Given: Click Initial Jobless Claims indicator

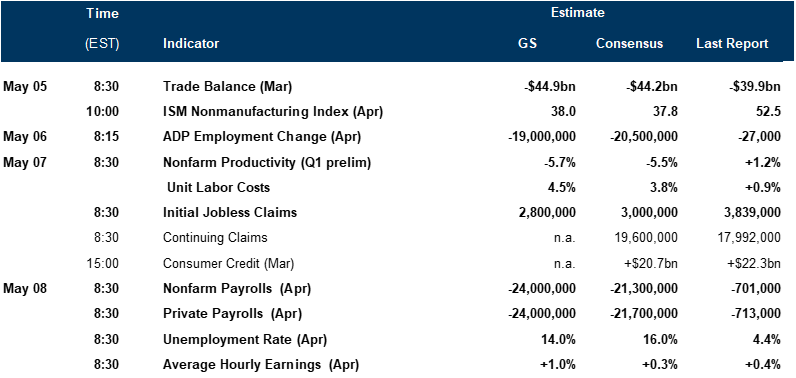Looking at the screenshot, I should click(230, 213).
